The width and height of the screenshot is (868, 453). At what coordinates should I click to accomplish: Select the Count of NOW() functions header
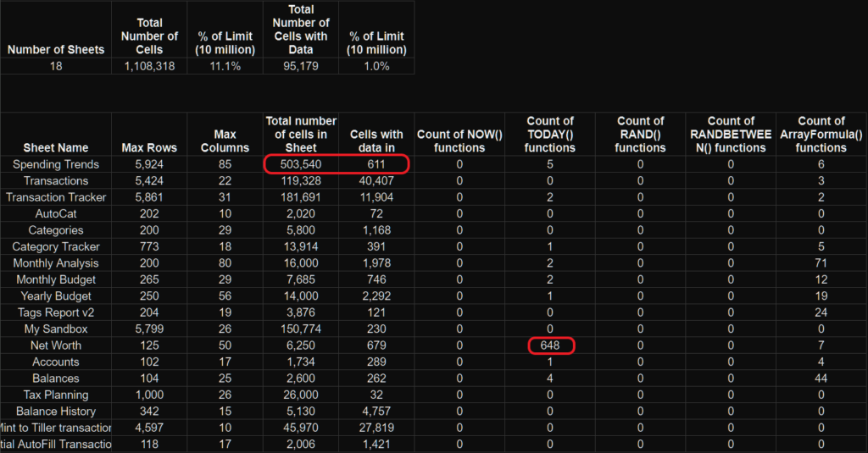click(459, 141)
